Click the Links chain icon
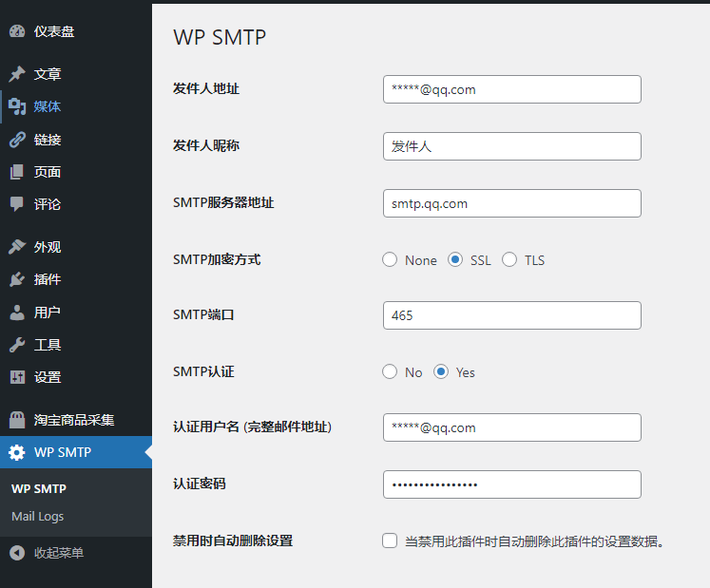Image resolution: width=710 pixels, height=588 pixels. pos(17,140)
